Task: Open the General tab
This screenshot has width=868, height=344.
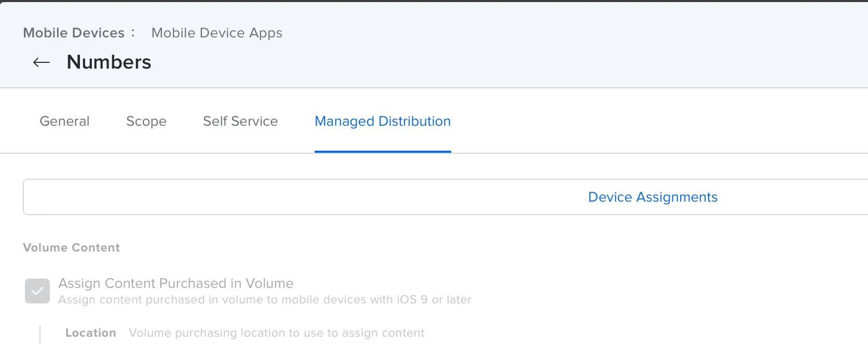Action: pyautogui.click(x=64, y=121)
